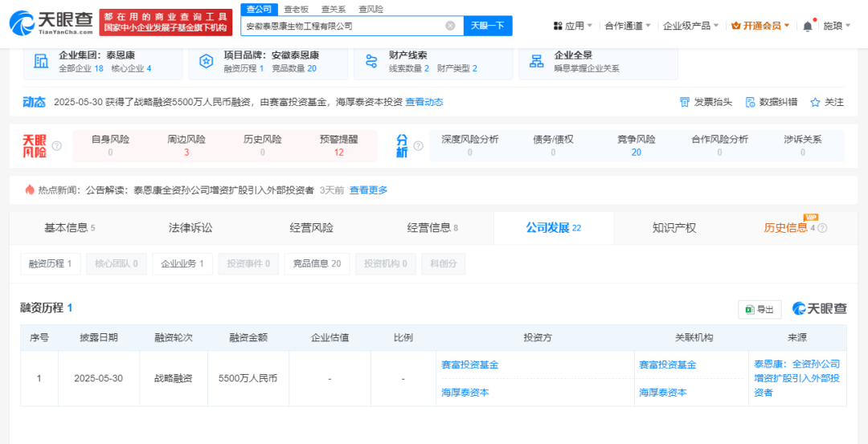
Task: Switch to the 查公司 search tab
Action: pyautogui.click(x=258, y=9)
